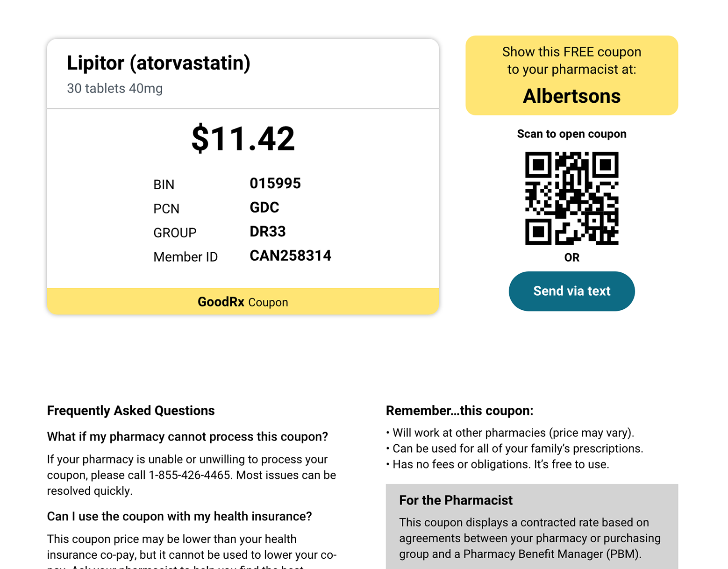Click the 'For the Pharmacist' heading
The height and width of the screenshot is (569, 728).
(456, 500)
